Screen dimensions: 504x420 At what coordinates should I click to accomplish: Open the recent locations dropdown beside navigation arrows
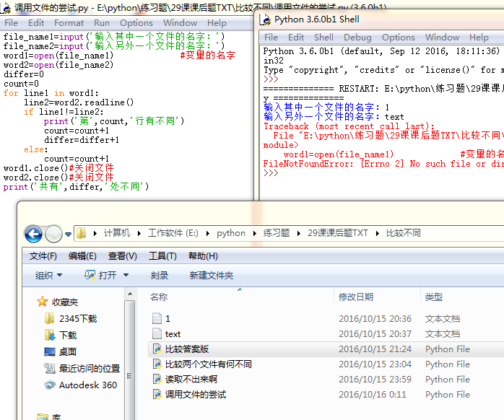68,234
